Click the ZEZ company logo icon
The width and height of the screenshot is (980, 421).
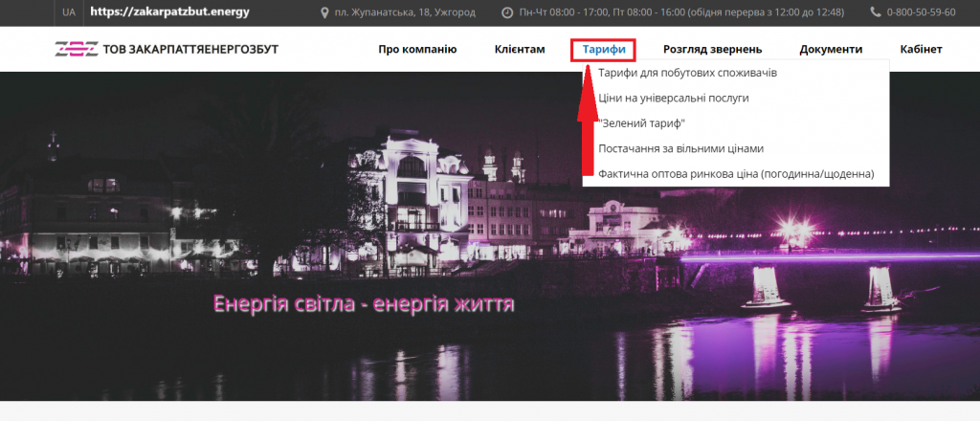76,49
